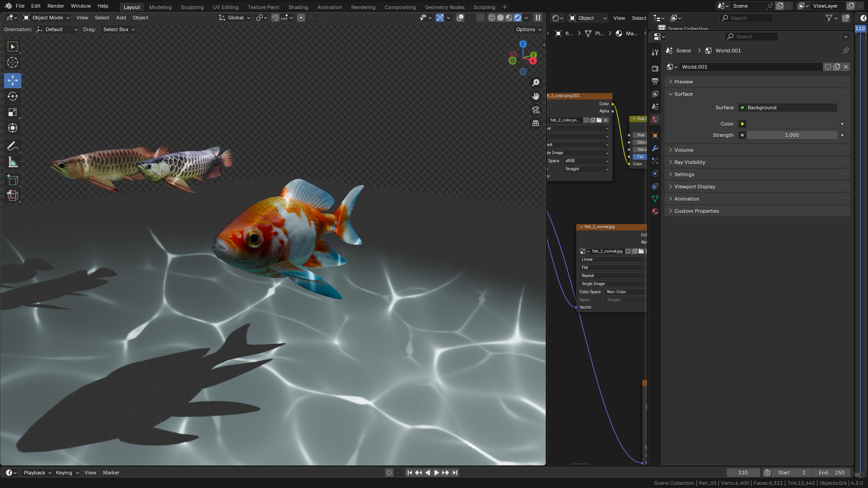The width and height of the screenshot is (868, 488).
Task: Open the Shading workspace tab
Action: point(298,7)
